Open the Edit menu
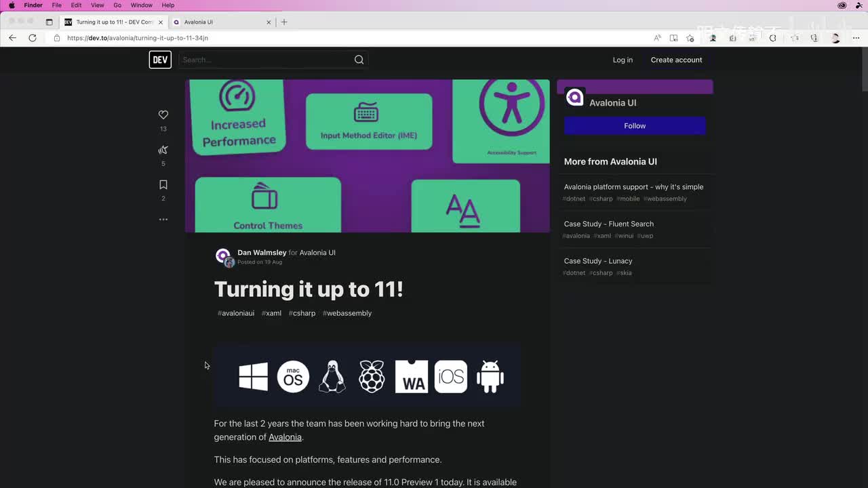Image resolution: width=868 pixels, height=488 pixels. pos(77,5)
